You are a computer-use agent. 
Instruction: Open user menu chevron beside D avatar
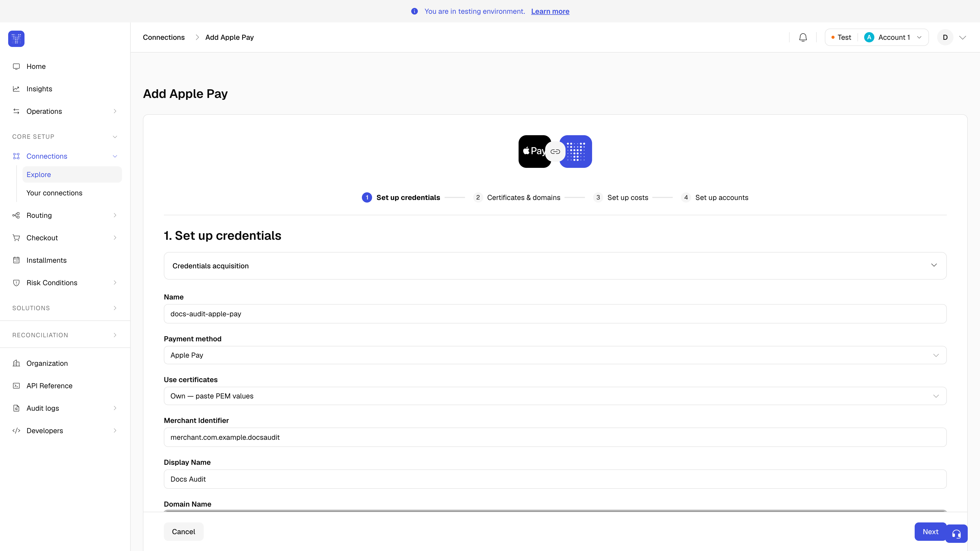[x=962, y=37]
